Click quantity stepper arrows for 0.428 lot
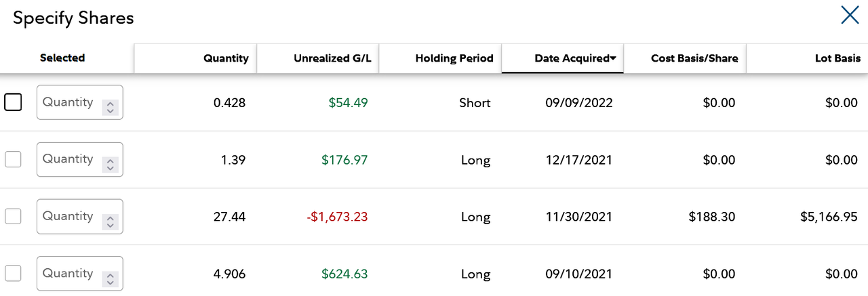The height and width of the screenshot is (296, 868). [110, 107]
